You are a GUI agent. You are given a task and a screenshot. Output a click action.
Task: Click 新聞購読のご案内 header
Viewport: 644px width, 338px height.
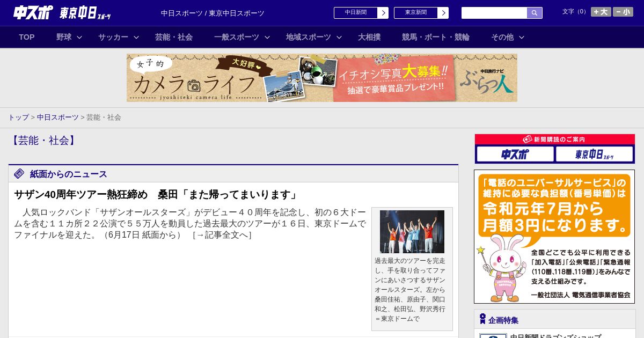(555, 139)
